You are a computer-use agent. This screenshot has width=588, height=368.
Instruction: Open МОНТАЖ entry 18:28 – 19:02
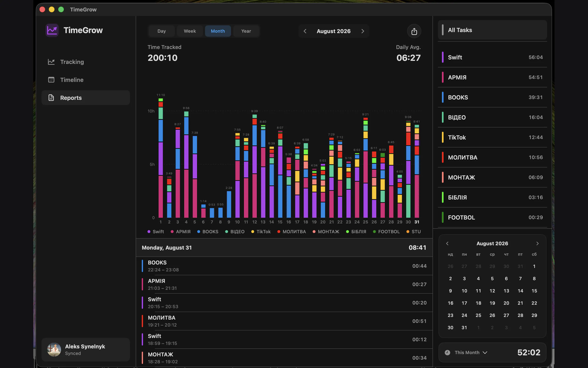(x=284, y=358)
